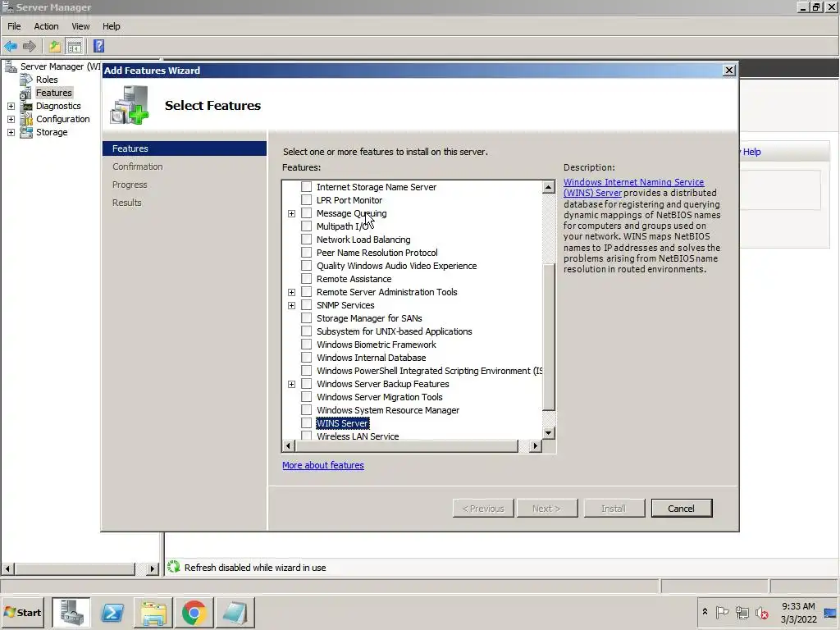The image size is (840, 630).
Task: Click the features list scroll-up arrow
Action: pyautogui.click(x=548, y=187)
